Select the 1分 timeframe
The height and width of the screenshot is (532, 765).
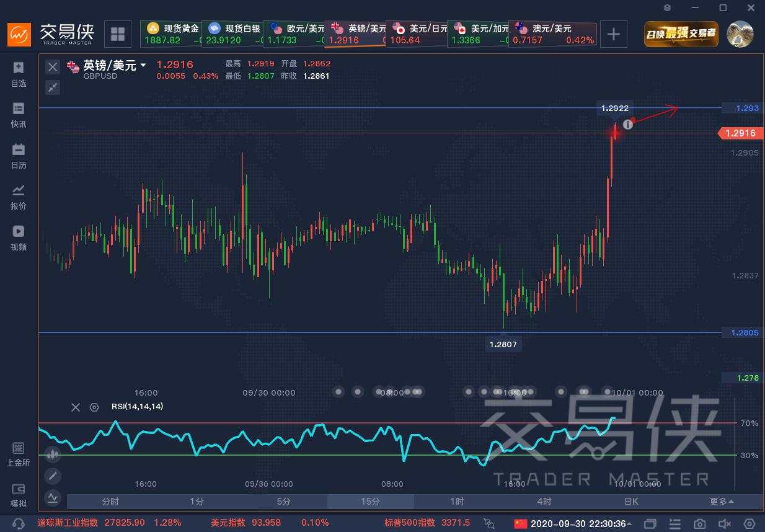pos(197,502)
